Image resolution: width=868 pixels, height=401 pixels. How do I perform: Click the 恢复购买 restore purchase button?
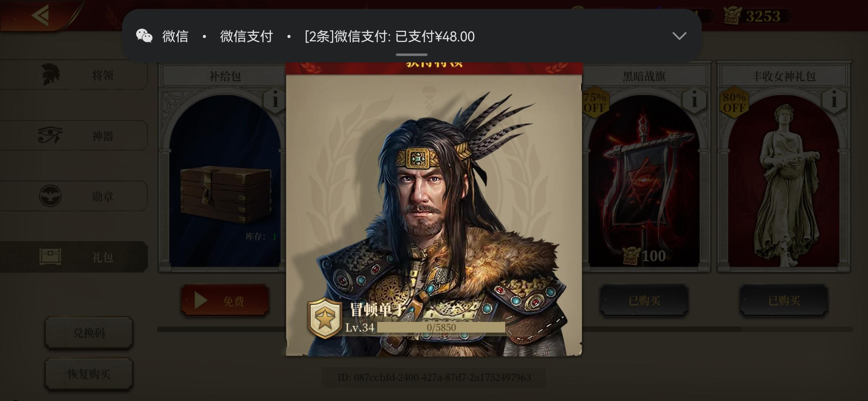pyautogui.click(x=89, y=374)
